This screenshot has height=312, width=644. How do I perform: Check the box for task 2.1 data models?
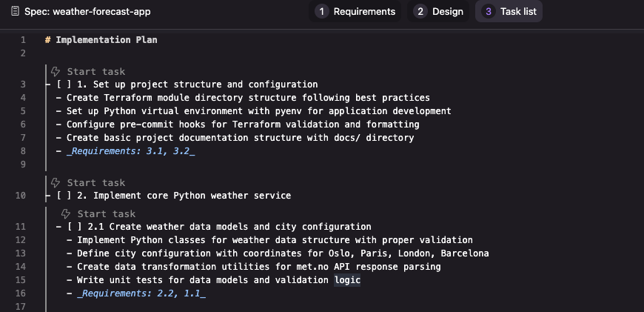point(75,227)
